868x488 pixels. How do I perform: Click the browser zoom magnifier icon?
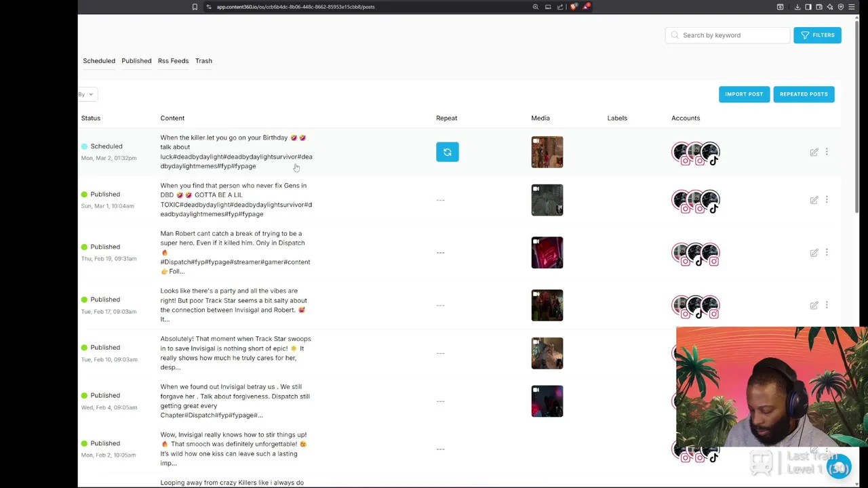pos(536,7)
